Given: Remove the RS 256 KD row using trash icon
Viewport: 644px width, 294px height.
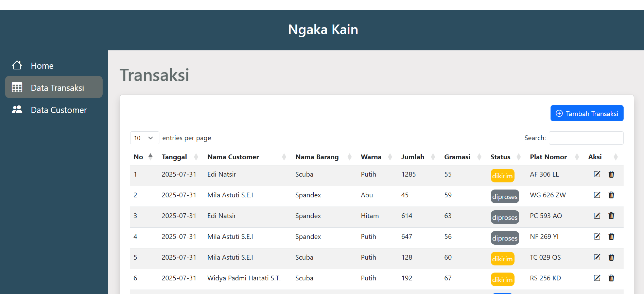Looking at the screenshot, I should pyautogui.click(x=611, y=278).
